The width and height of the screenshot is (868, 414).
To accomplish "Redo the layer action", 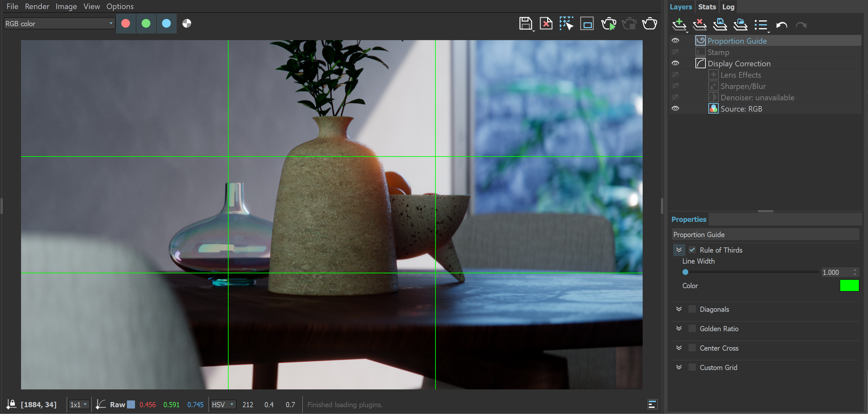I will [x=801, y=25].
